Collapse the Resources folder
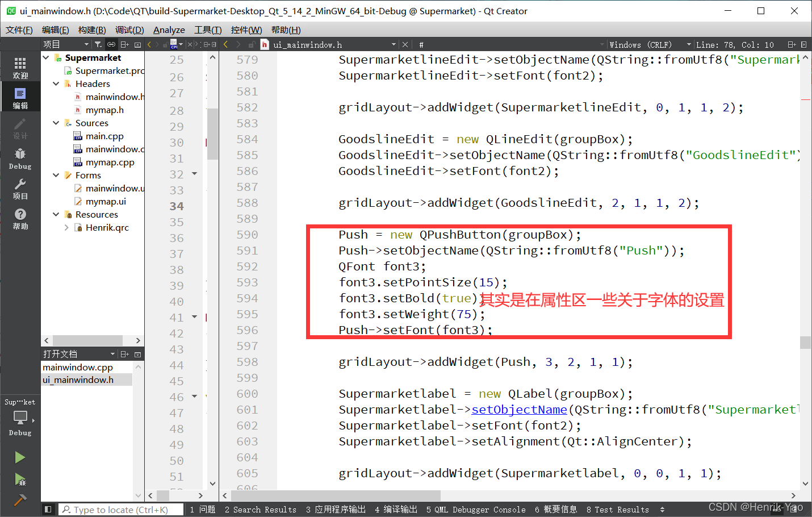This screenshot has height=517, width=812. [x=56, y=214]
